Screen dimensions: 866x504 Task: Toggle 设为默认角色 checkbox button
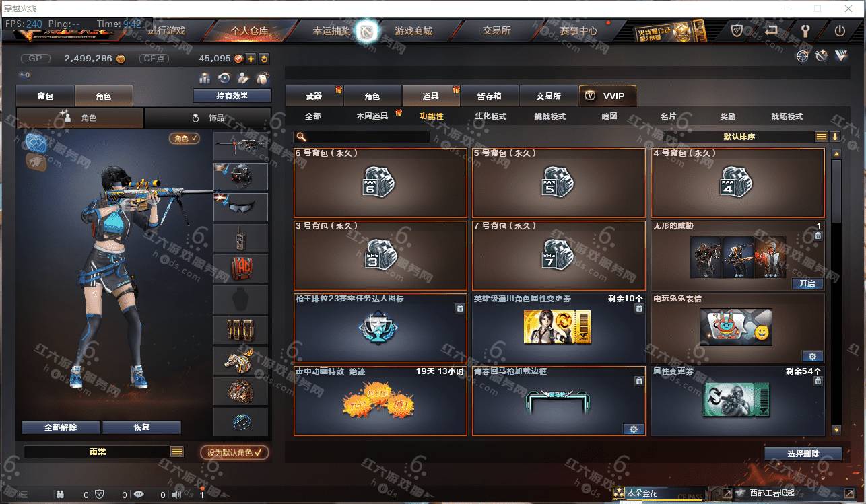[x=234, y=452]
